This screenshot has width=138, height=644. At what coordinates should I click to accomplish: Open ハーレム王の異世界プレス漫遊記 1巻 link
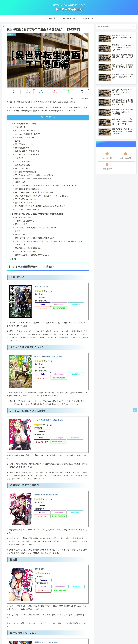tap(48, 420)
